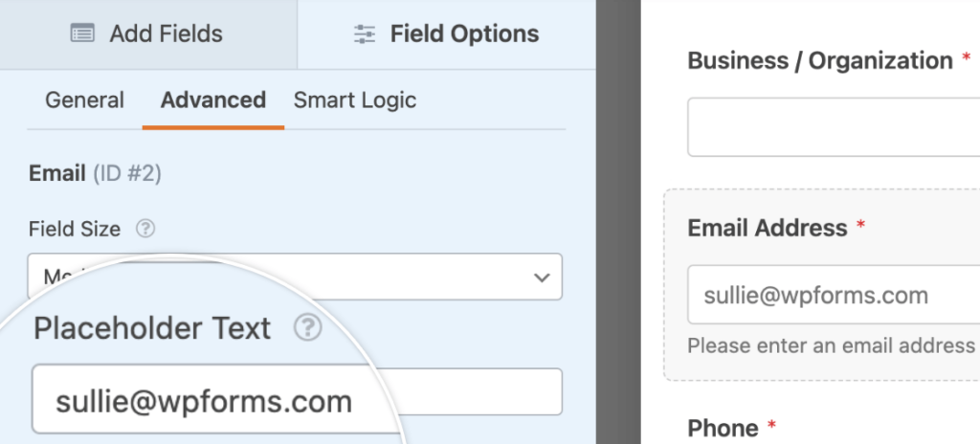This screenshot has height=444, width=980.
Task: Select the Email Address field label in preview
Action: 768,228
